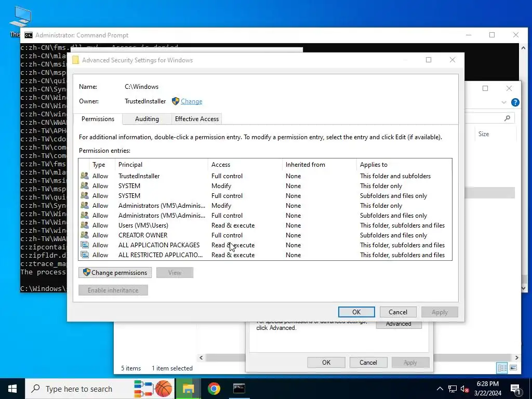Click the icon of Users (VM5\Users) entry
532x399 pixels.
pyautogui.click(x=85, y=225)
